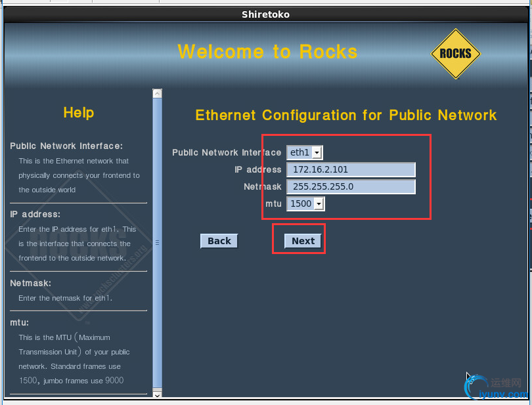Click the 'mtu:' help heading
Viewport: 532px width, 405px height.
tap(19, 322)
